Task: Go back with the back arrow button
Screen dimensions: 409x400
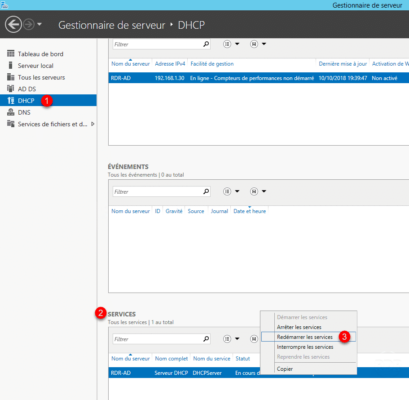Action: point(13,25)
